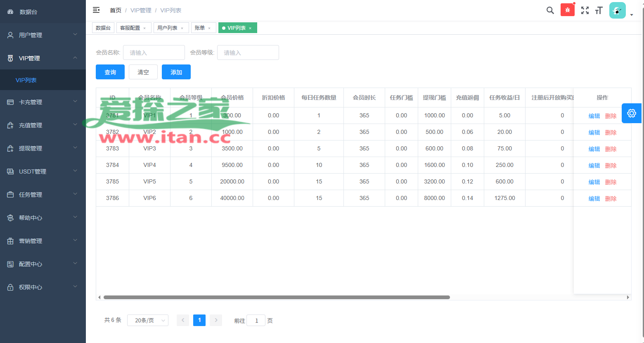Viewport: 644px width, 343px height.
Task: Focus the 会员名称 input field
Action: coord(154,52)
